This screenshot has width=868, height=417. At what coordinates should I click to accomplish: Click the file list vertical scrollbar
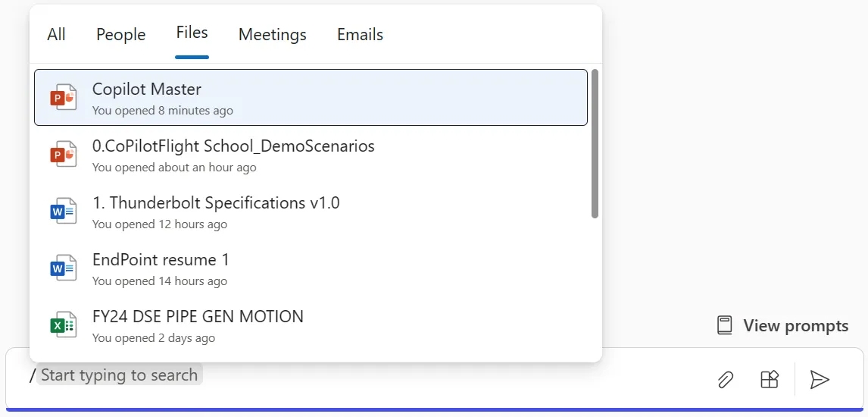(595, 144)
